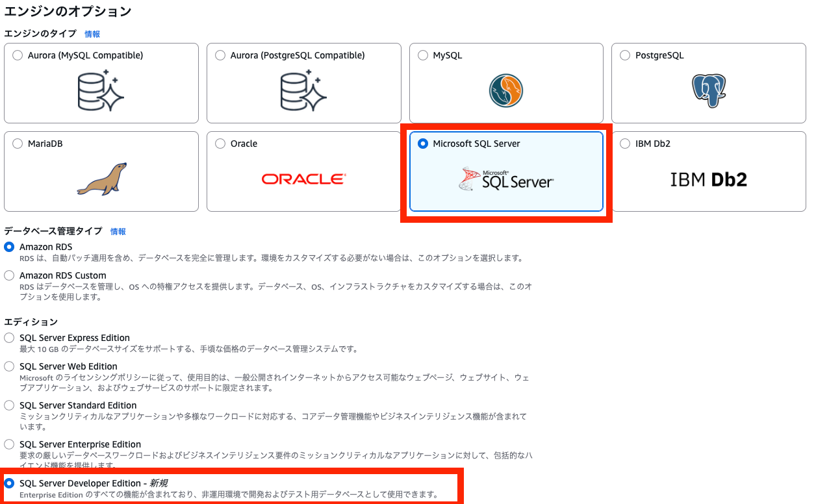Choose SQL Server Express Edition
Image resolution: width=816 pixels, height=504 pixels.
[9, 338]
